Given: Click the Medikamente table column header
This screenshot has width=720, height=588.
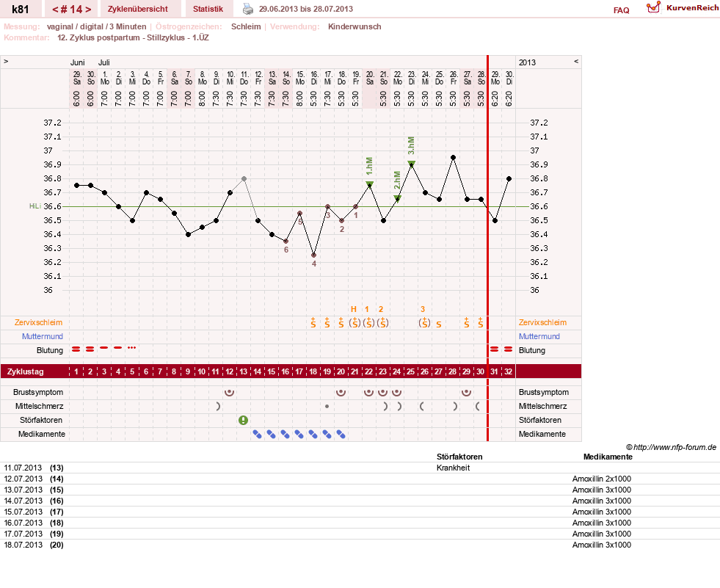Looking at the screenshot, I should [608, 457].
